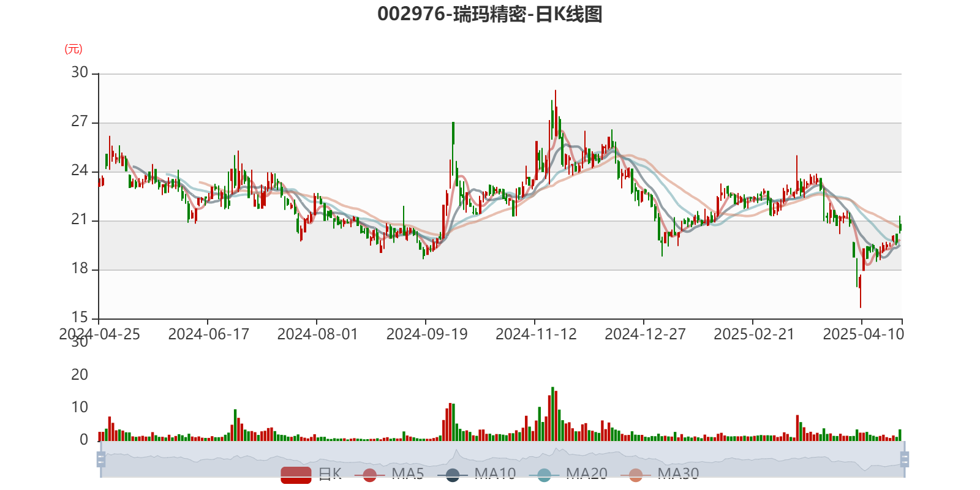Click the data zoom slider overview area
The width and height of the screenshot is (980, 490).
(x=502, y=459)
